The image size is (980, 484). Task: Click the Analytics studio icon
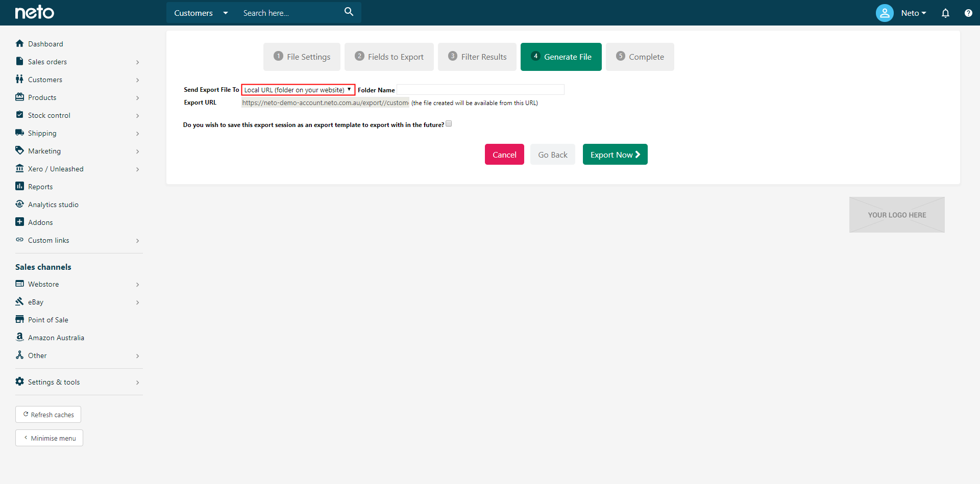pyautogui.click(x=20, y=204)
